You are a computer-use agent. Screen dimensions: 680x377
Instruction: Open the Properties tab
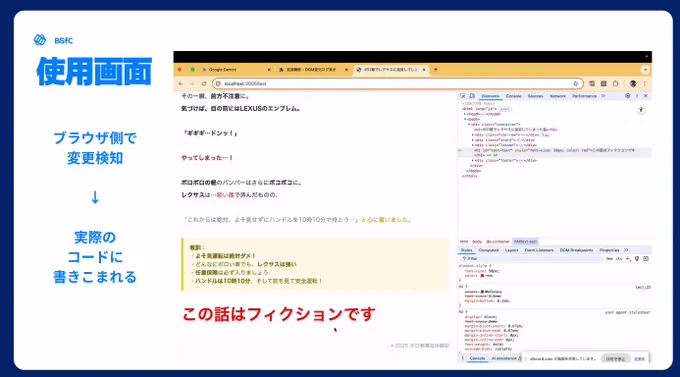(609, 250)
